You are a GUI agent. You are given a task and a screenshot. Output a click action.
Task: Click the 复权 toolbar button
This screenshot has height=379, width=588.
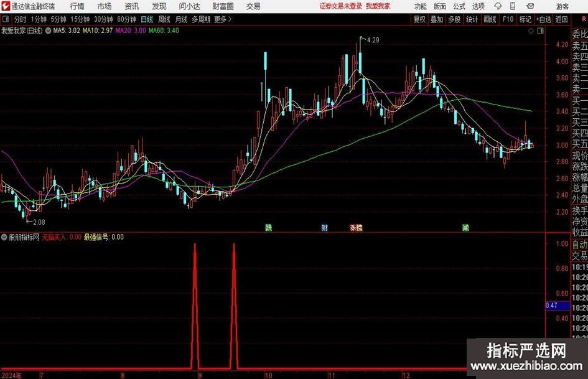click(419, 19)
